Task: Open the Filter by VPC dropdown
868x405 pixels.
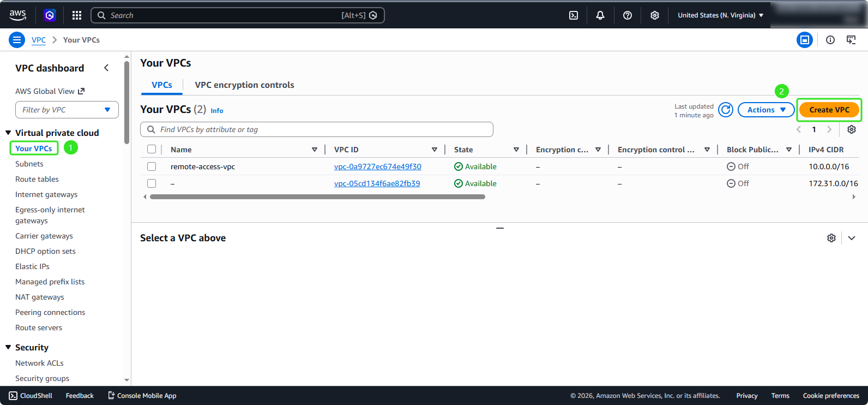Action: tap(67, 110)
